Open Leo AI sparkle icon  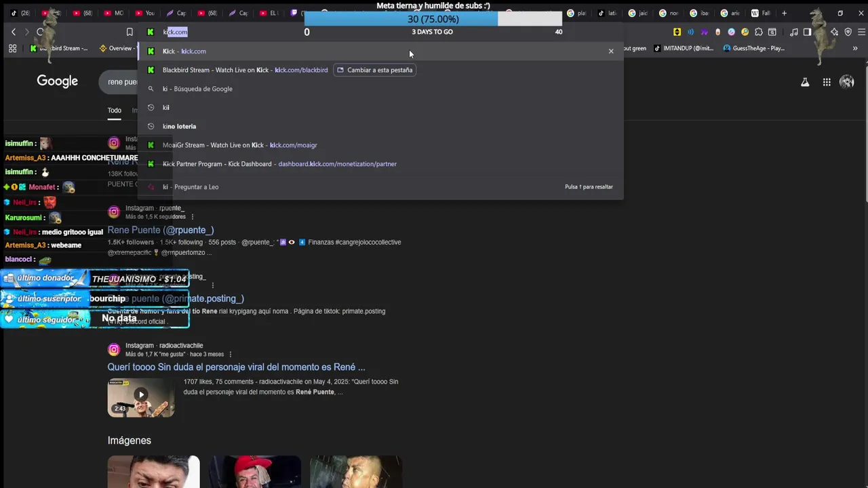835,32
